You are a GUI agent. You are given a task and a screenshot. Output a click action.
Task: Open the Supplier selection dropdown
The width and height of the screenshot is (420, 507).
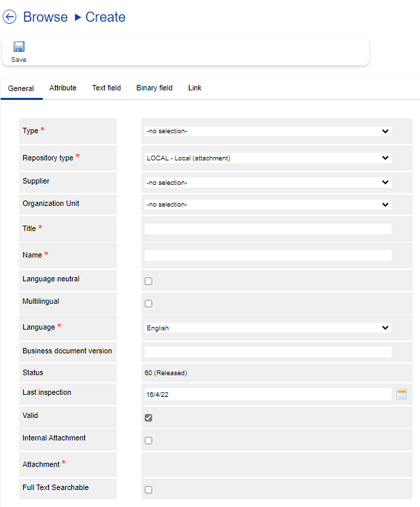(268, 183)
